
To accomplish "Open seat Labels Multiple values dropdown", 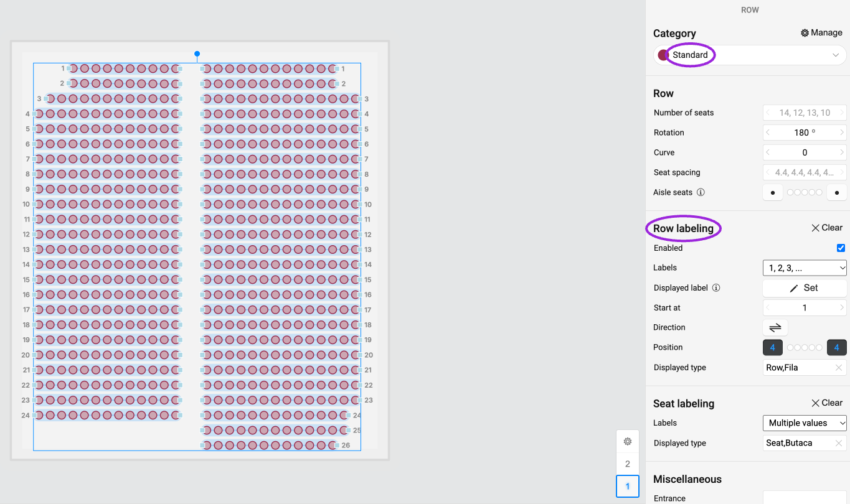I will coord(805,423).
